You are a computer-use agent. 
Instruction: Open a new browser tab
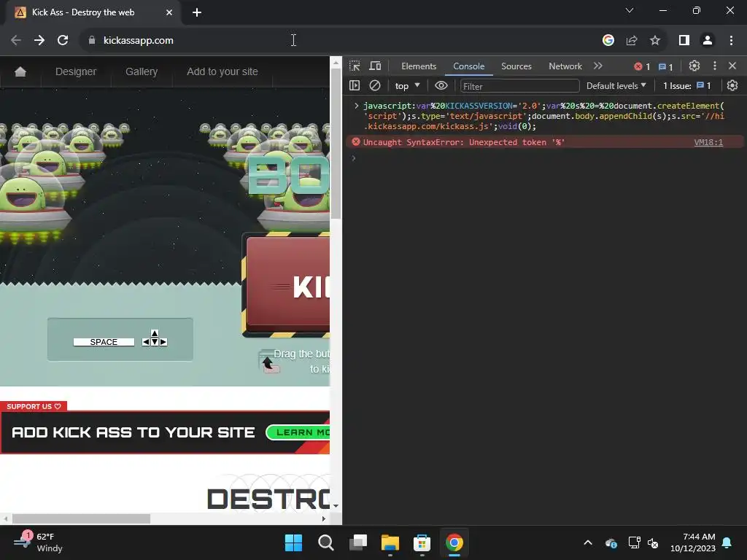pos(197,12)
